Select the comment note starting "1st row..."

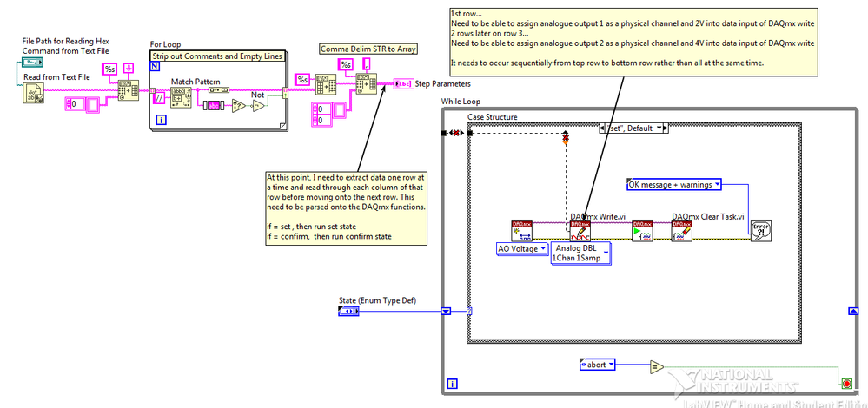click(x=633, y=41)
